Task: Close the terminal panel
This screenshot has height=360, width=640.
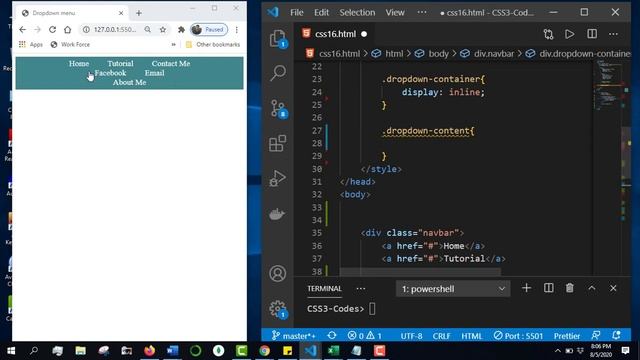Action: (x=613, y=288)
